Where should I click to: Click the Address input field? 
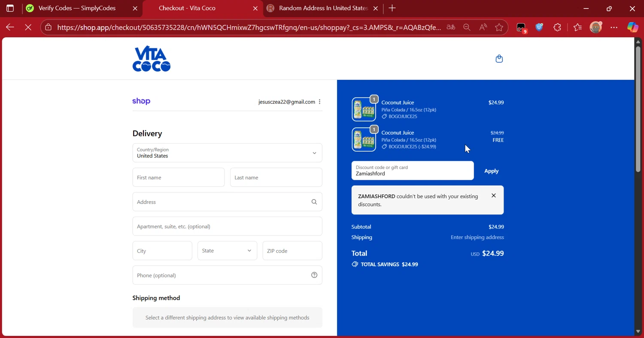click(x=227, y=202)
